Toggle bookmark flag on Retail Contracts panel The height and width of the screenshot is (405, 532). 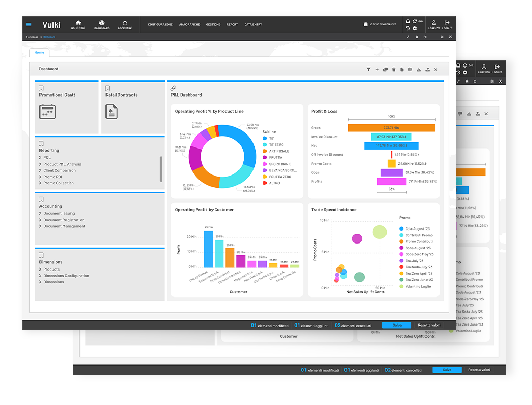pyautogui.click(x=108, y=88)
